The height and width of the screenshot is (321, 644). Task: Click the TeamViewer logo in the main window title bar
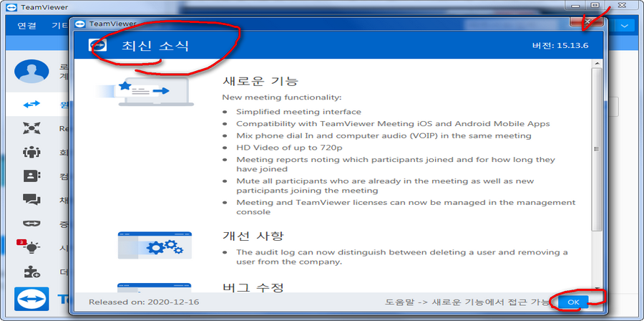[x=12, y=7]
